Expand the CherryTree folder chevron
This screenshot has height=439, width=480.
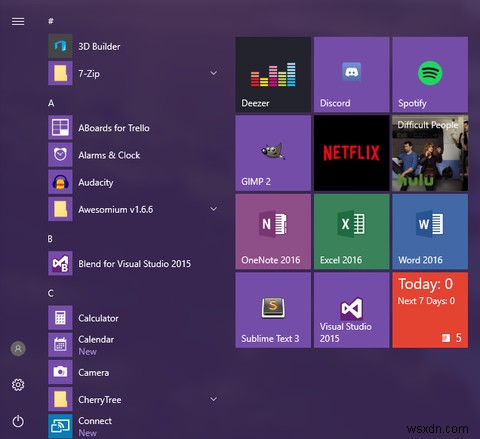tap(214, 399)
